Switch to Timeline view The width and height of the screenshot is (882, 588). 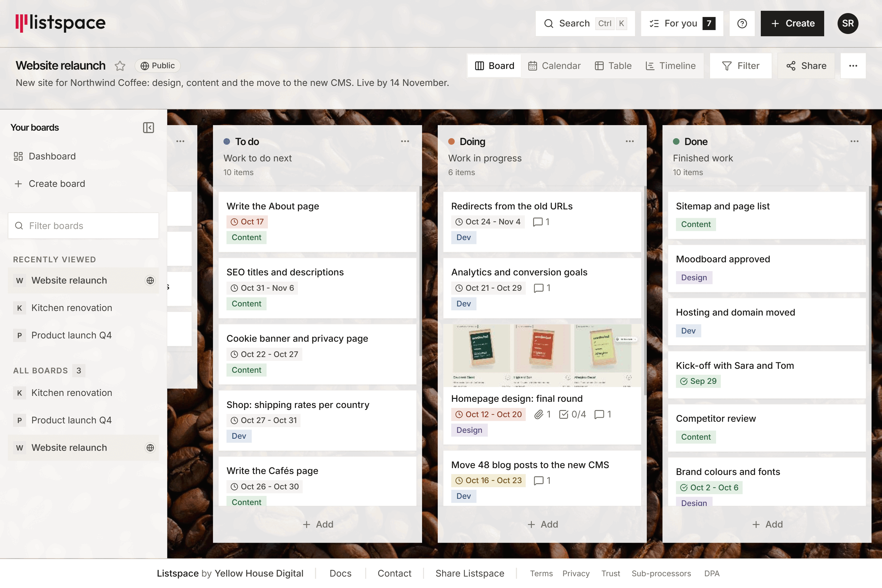click(671, 66)
